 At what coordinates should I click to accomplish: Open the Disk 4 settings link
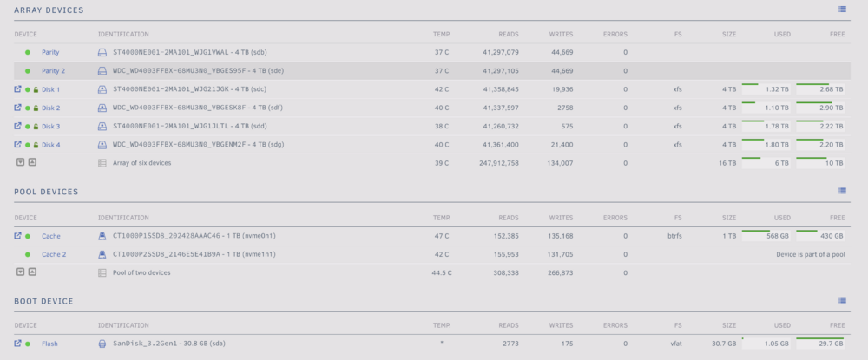[51, 145]
